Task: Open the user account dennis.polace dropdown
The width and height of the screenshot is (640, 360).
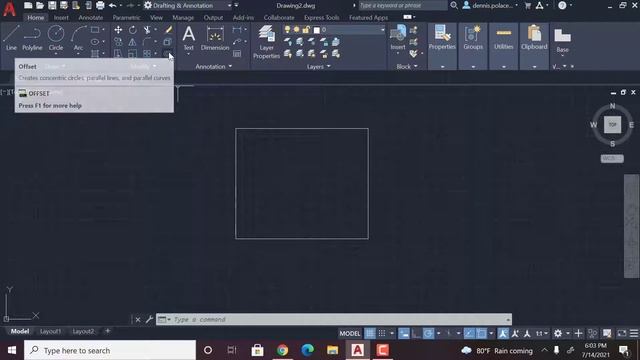Action: click(x=491, y=5)
